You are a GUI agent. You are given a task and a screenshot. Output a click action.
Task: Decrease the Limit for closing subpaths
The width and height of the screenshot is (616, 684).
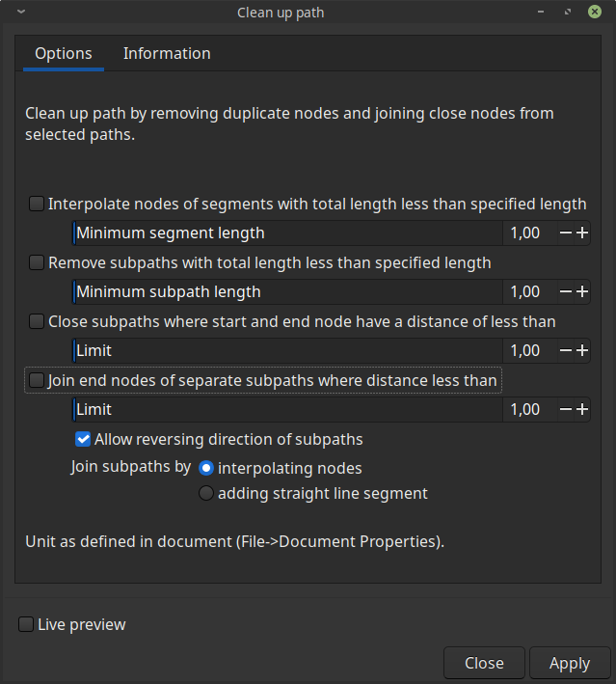point(566,351)
